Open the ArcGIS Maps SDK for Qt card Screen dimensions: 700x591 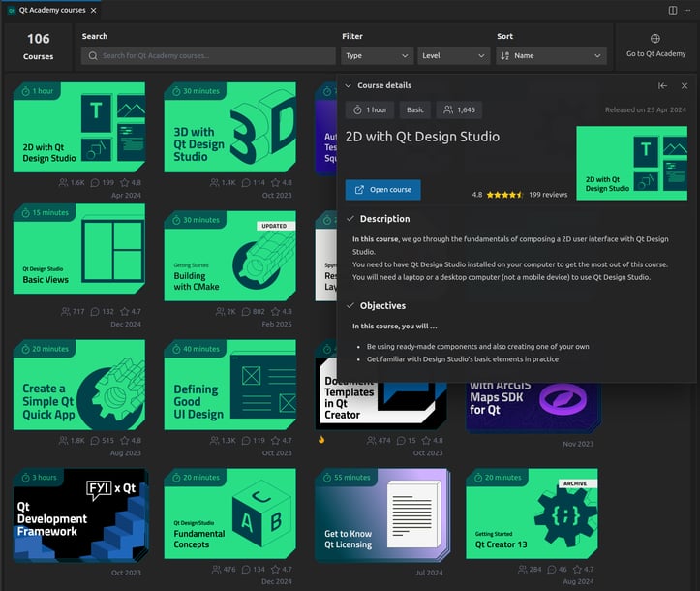click(533, 407)
